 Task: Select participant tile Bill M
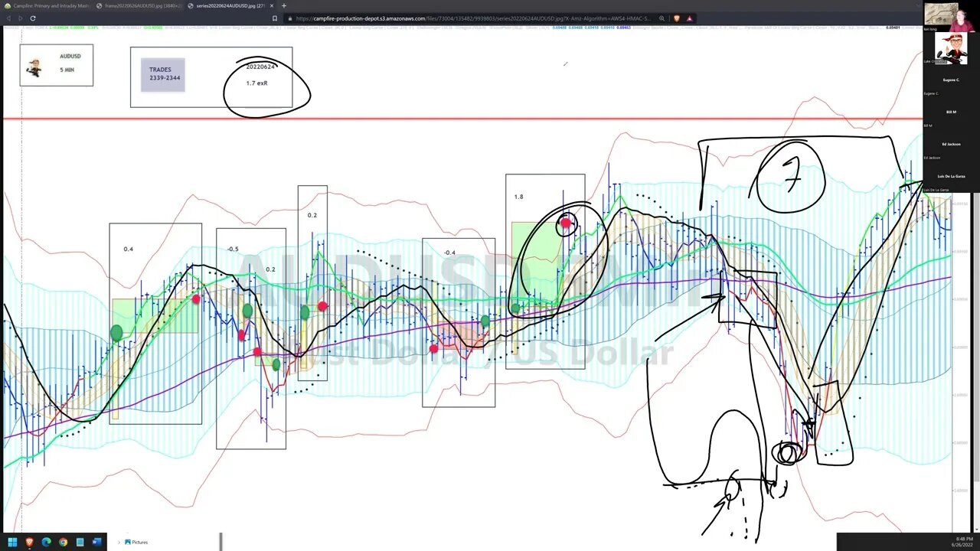pos(950,112)
